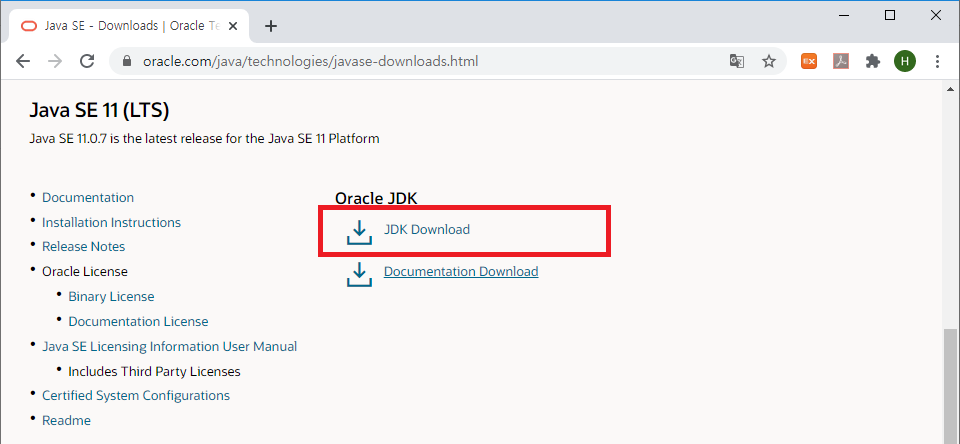Open the Readme link

(x=66, y=420)
